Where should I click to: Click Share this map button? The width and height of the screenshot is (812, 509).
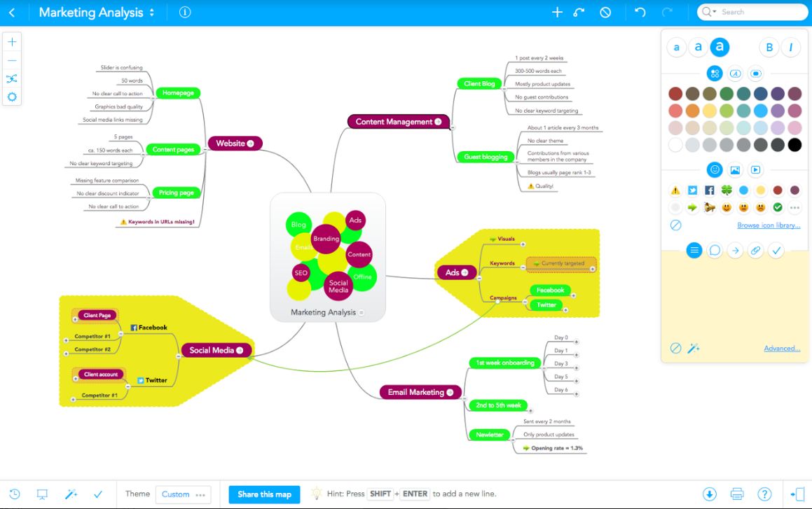265,494
